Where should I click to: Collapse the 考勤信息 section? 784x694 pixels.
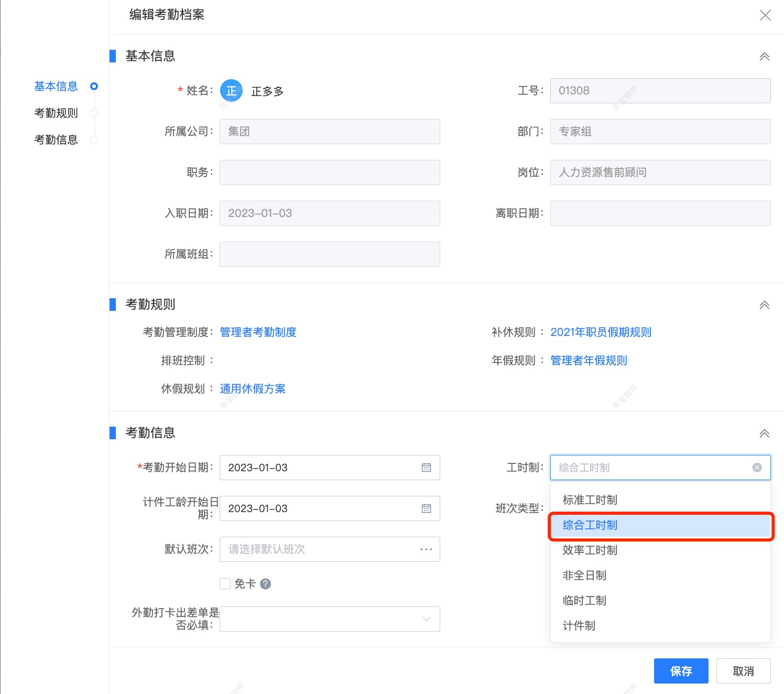click(764, 433)
